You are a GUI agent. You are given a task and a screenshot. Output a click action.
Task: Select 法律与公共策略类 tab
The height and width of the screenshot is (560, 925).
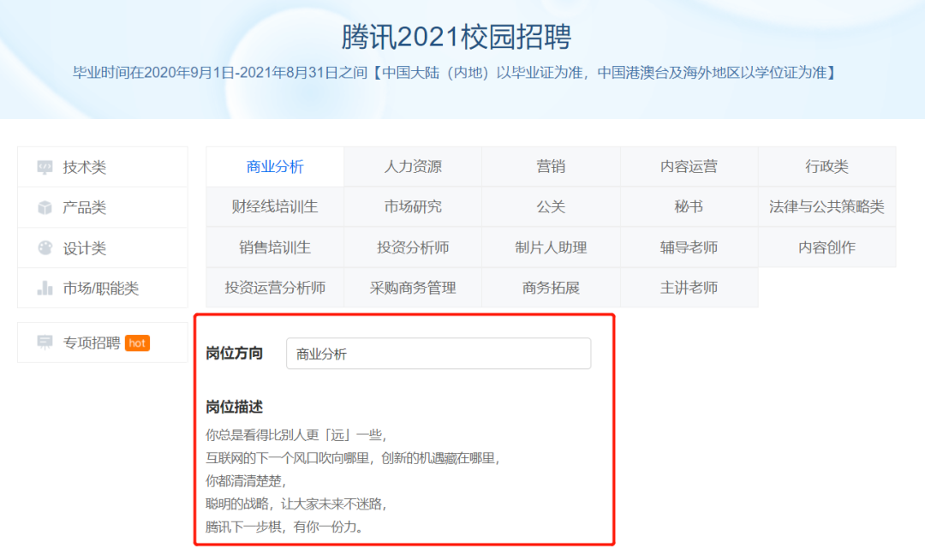point(827,207)
